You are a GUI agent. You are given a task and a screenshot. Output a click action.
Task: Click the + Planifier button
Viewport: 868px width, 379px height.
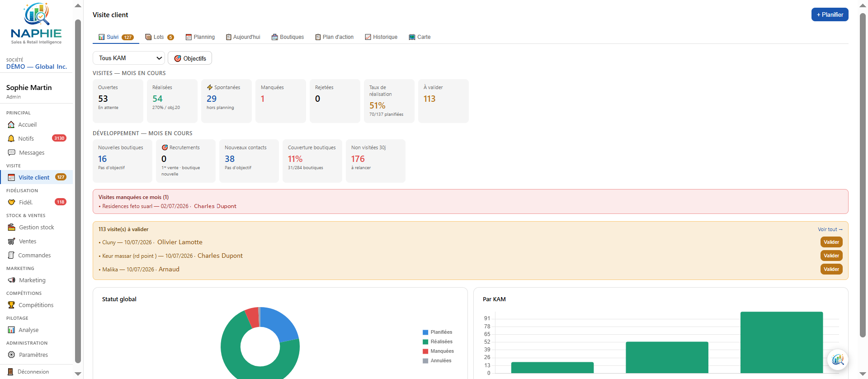[830, 14]
